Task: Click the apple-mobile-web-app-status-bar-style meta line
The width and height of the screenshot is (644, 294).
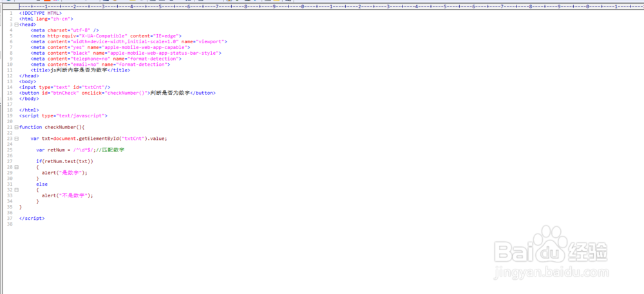Action: pyautogui.click(x=126, y=53)
